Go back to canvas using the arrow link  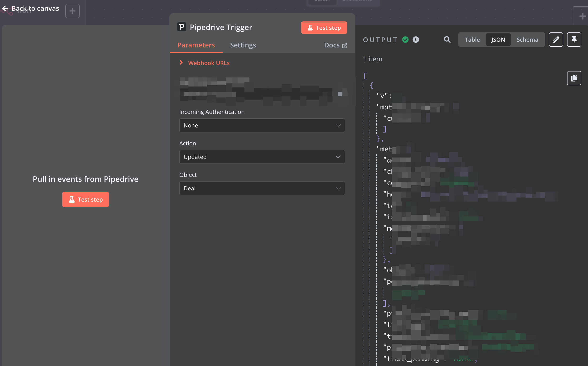31,9
